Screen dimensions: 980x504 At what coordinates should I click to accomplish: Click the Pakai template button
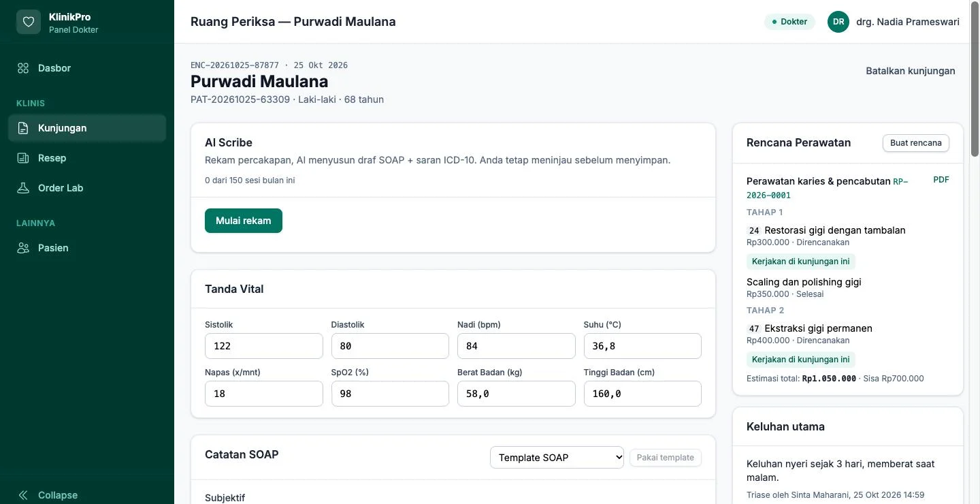666,458
